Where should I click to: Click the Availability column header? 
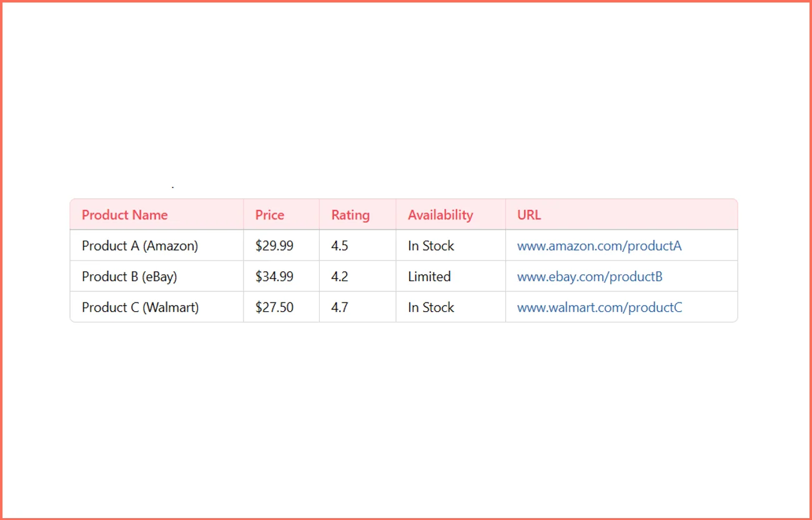(440, 214)
